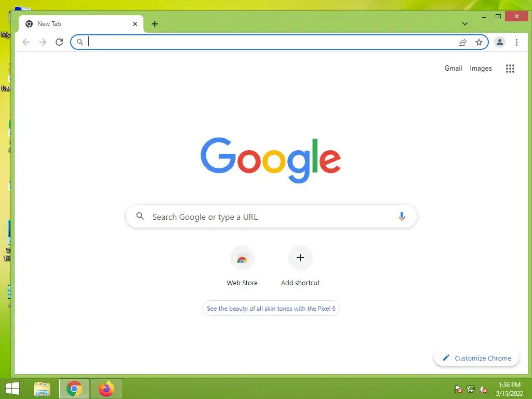Viewport: 532px width, 399px height.
Task: Open the Chrome profile avatar
Action: pos(499,42)
